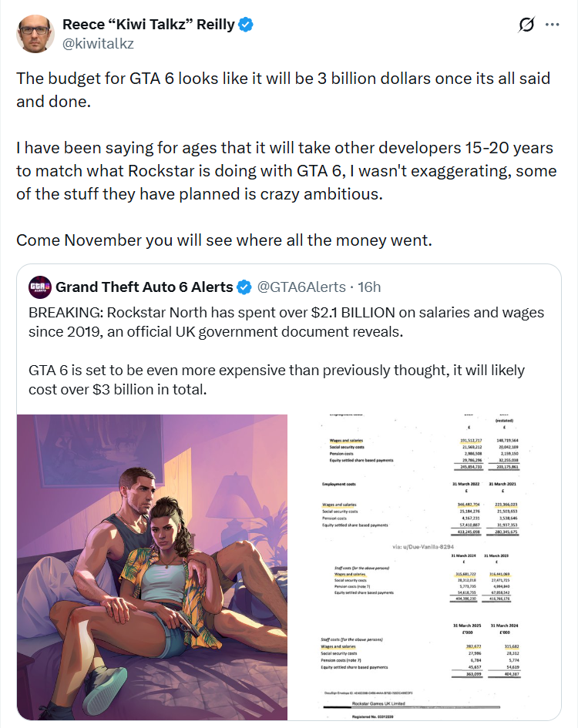Open Reece Reilly's profile picture
578x728 pixels.
tap(34, 33)
